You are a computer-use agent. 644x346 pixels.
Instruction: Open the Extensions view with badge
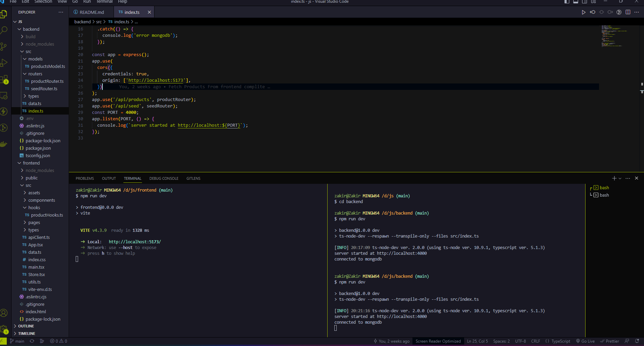(x=4, y=79)
